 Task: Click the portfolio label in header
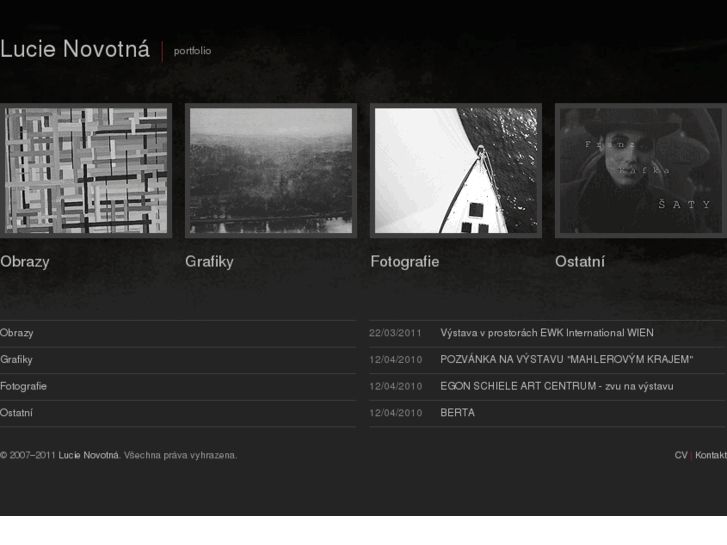pos(193,51)
